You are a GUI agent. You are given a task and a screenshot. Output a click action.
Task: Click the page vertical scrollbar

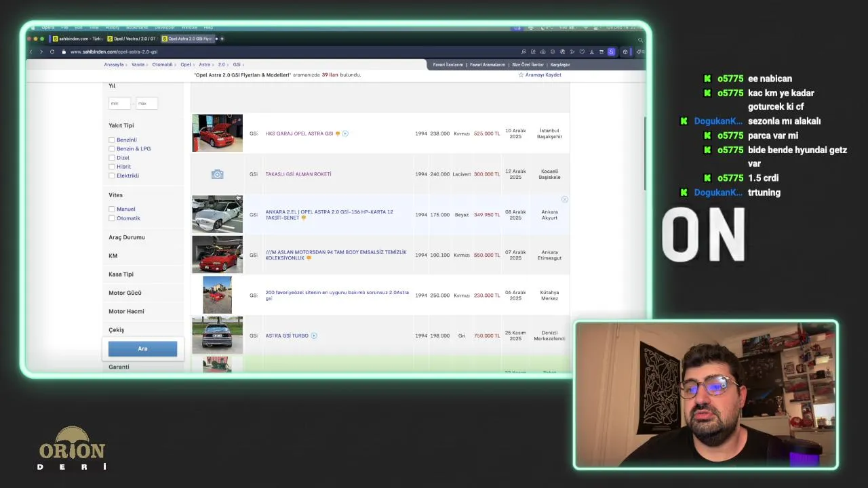[645, 153]
